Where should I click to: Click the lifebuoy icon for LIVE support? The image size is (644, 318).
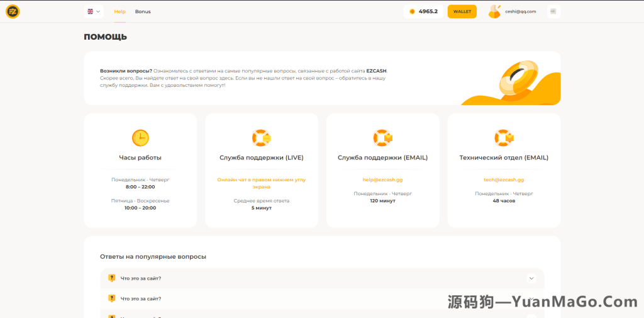pyautogui.click(x=261, y=138)
